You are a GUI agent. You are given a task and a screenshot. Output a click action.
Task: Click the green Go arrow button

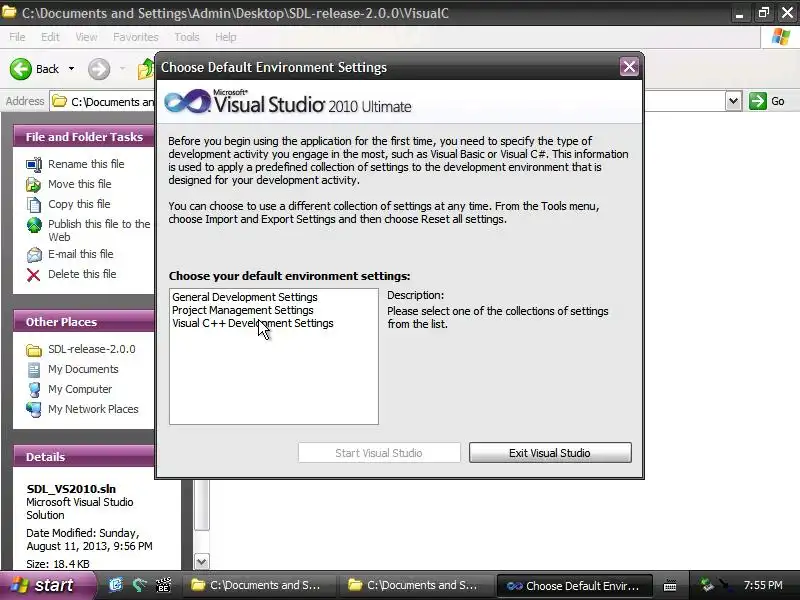click(x=758, y=101)
